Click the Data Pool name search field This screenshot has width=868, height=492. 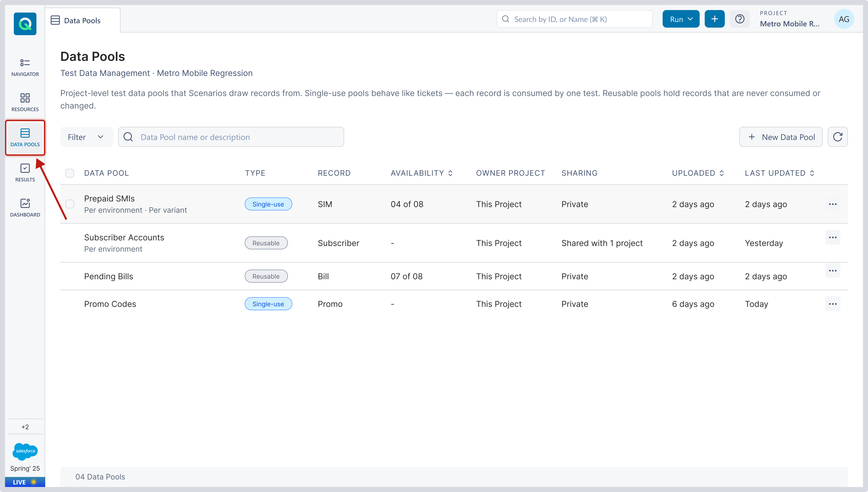(x=231, y=137)
